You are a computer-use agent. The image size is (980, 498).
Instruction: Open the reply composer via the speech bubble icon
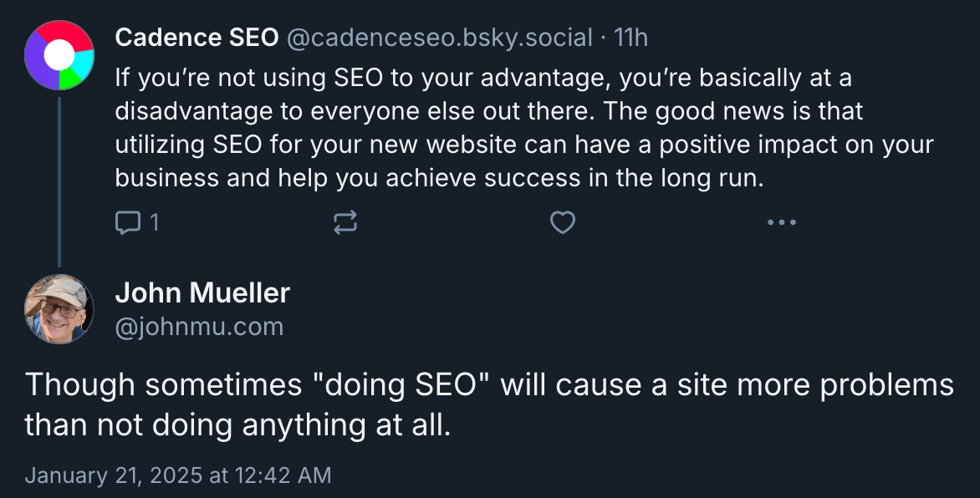pos(128,222)
